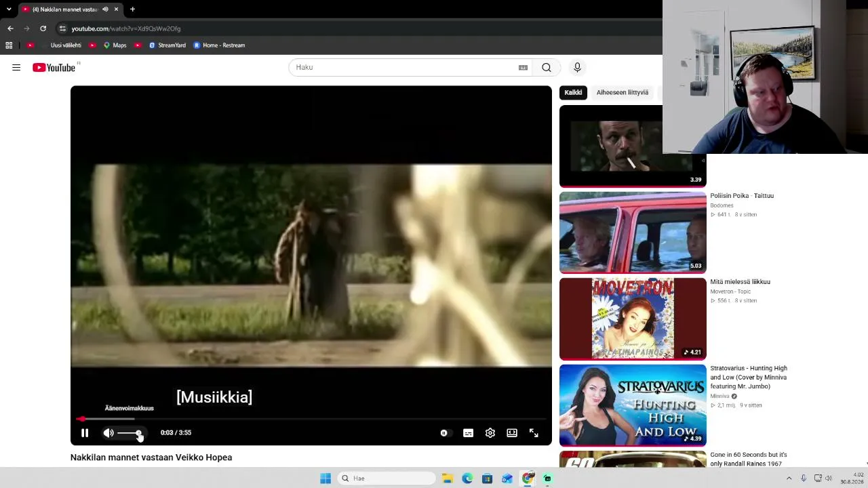Screen dimensions: 868x488
Task: Open the bookmarks apps grid icon
Action: 9,45
